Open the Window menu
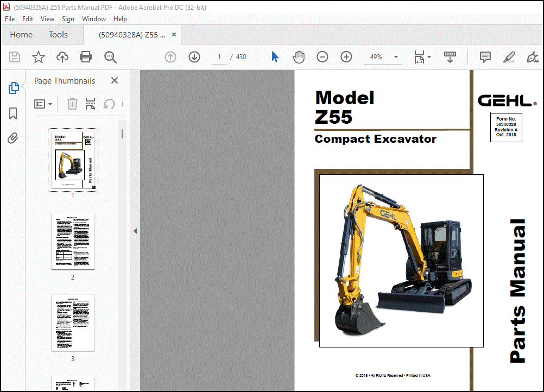This screenshot has height=392, width=544. point(94,19)
